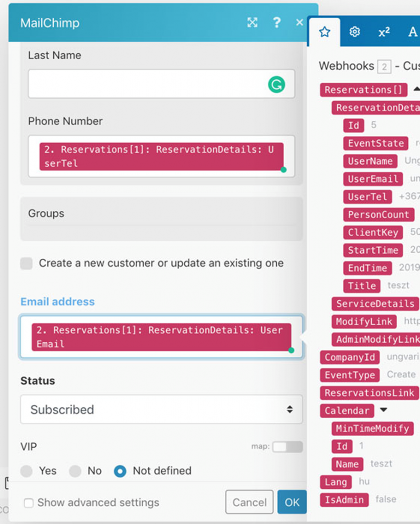Switch to the A text functions tab
This screenshot has width=420, height=524.
point(413,32)
